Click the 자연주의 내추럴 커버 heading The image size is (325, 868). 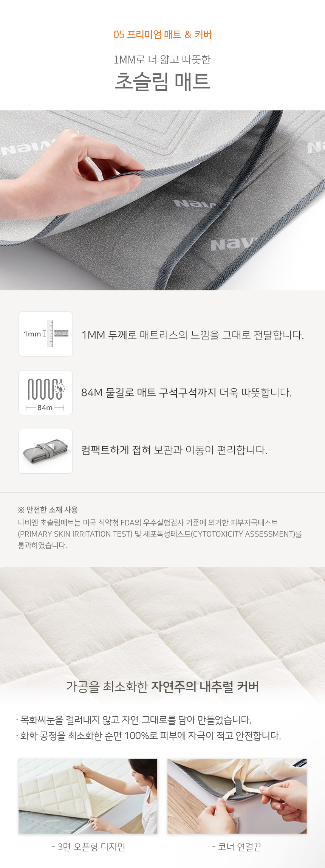pyautogui.click(x=205, y=686)
